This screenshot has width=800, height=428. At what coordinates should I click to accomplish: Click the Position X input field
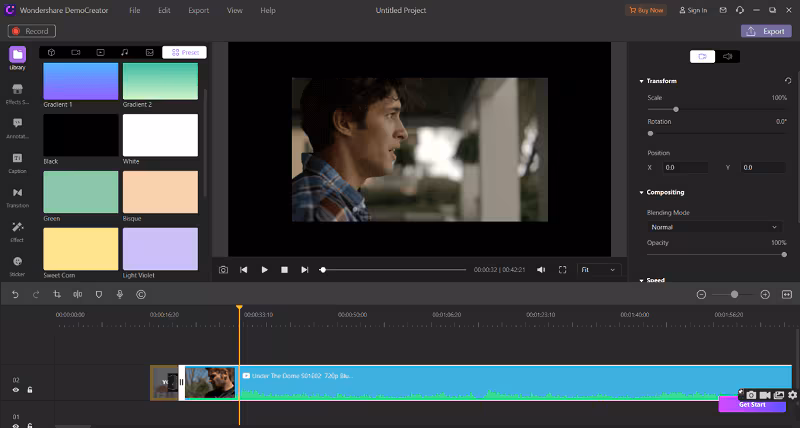pyautogui.click(x=685, y=167)
